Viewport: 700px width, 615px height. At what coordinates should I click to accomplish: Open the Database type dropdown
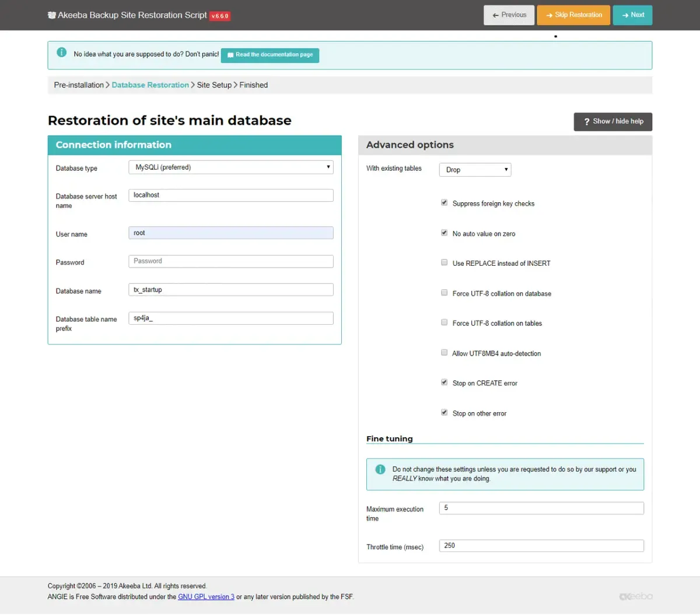(x=231, y=167)
